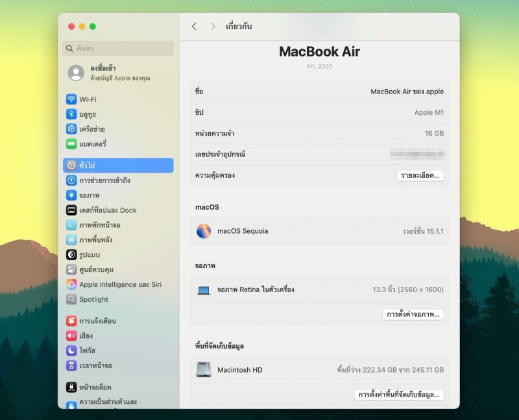This screenshot has height=420, width=519.
Task: Zoom window with the green button
Action: pos(93,27)
